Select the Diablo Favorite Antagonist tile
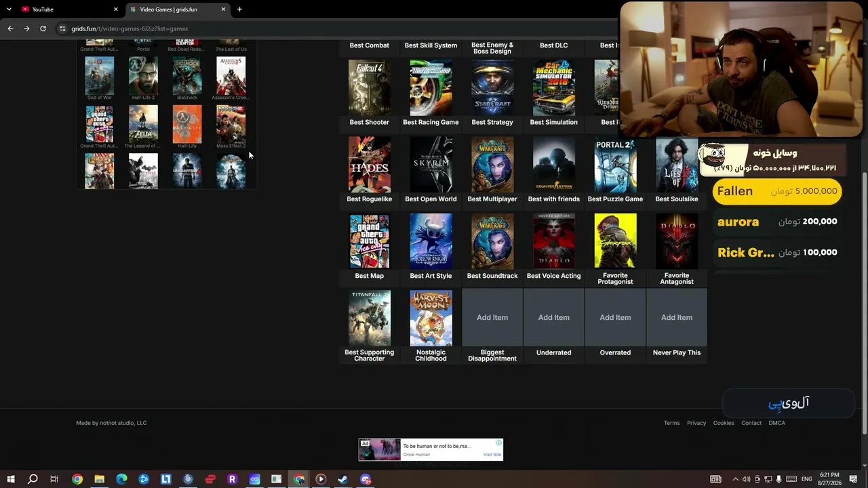Viewport: 868px width, 488px height. point(677,241)
